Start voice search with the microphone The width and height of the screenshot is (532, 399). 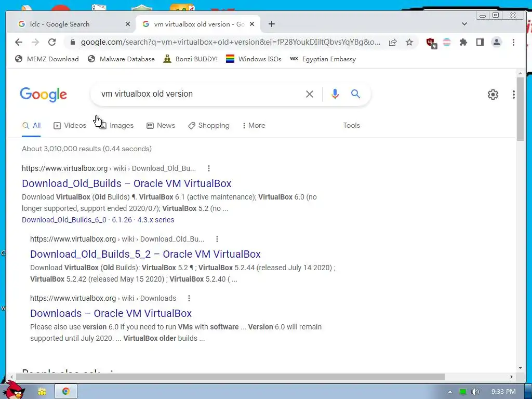(335, 94)
